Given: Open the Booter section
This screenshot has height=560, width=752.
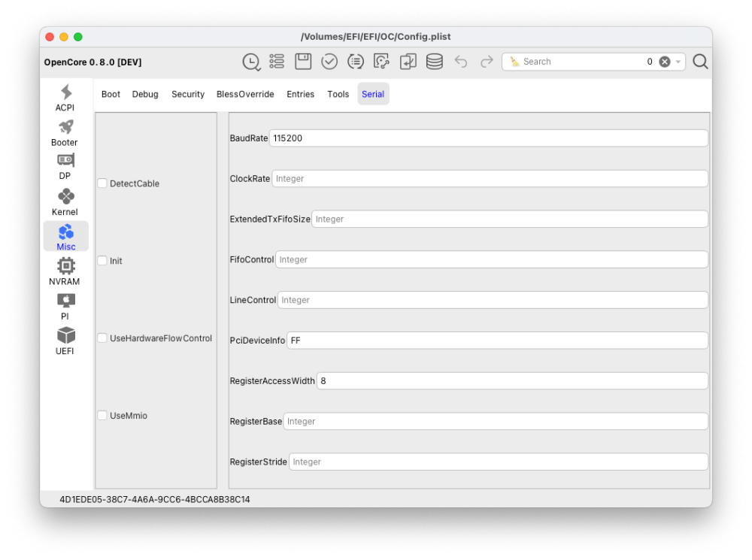Looking at the screenshot, I should [x=65, y=133].
